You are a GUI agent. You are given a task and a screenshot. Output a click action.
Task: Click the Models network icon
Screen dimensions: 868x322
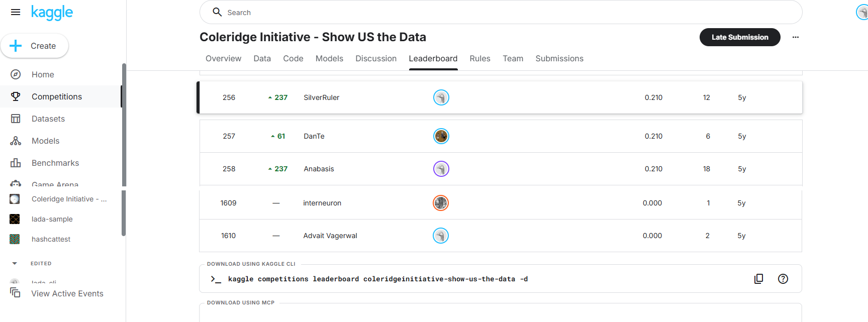(16, 141)
